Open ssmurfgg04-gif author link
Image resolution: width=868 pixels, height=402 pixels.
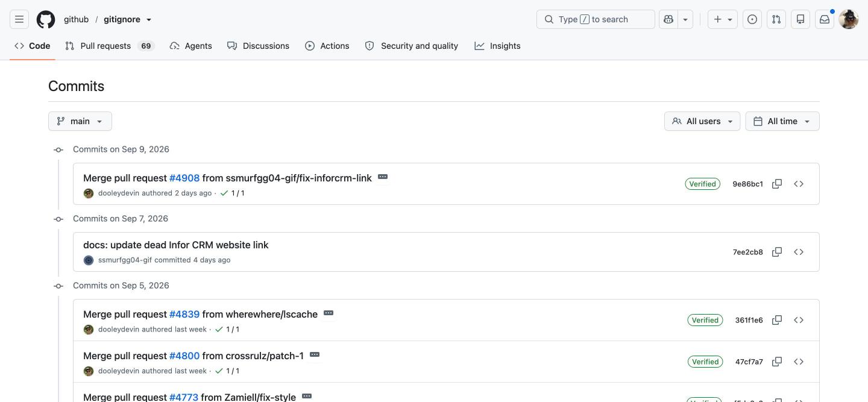(125, 260)
